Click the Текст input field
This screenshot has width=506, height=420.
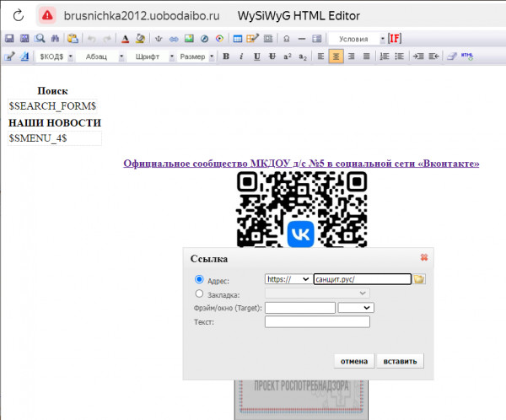coord(317,322)
